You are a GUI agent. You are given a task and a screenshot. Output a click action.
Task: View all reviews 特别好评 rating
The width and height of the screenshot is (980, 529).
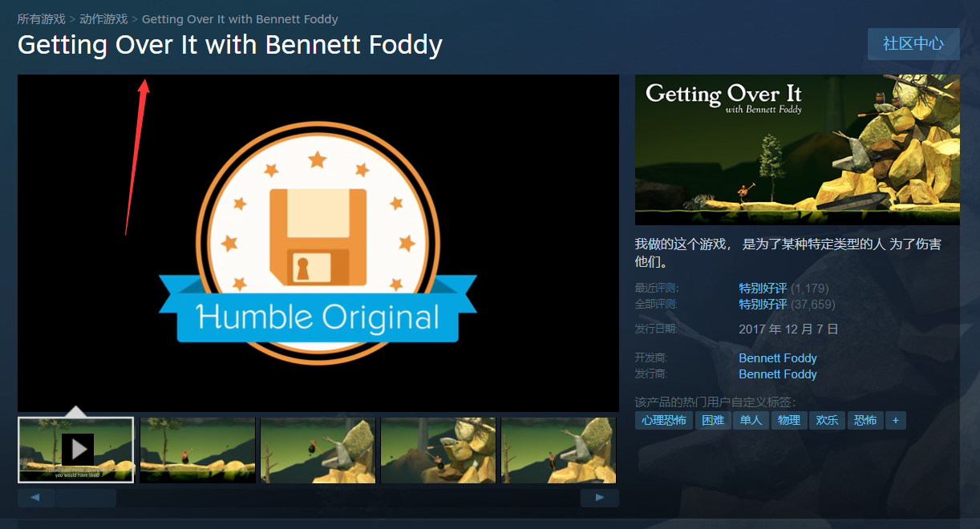pos(763,305)
